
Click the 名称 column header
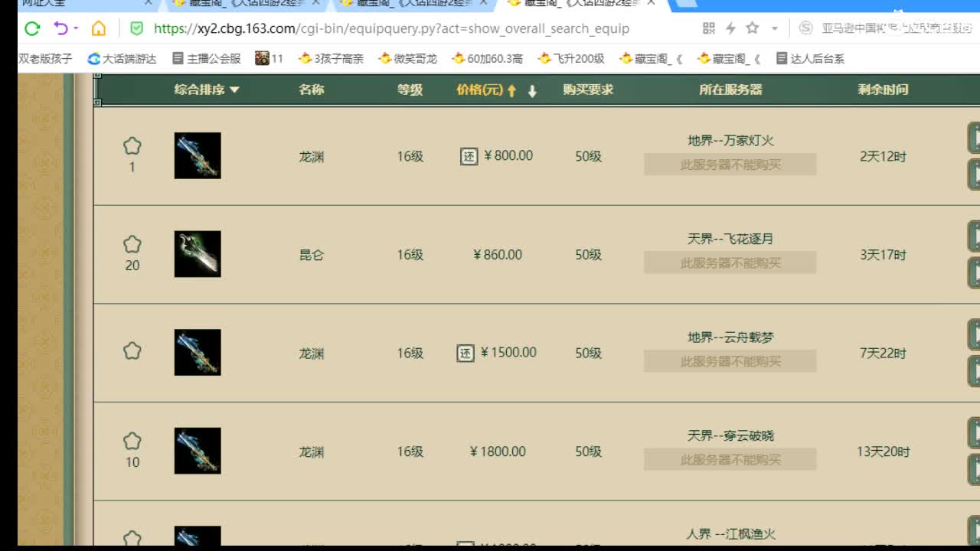[312, 90]
